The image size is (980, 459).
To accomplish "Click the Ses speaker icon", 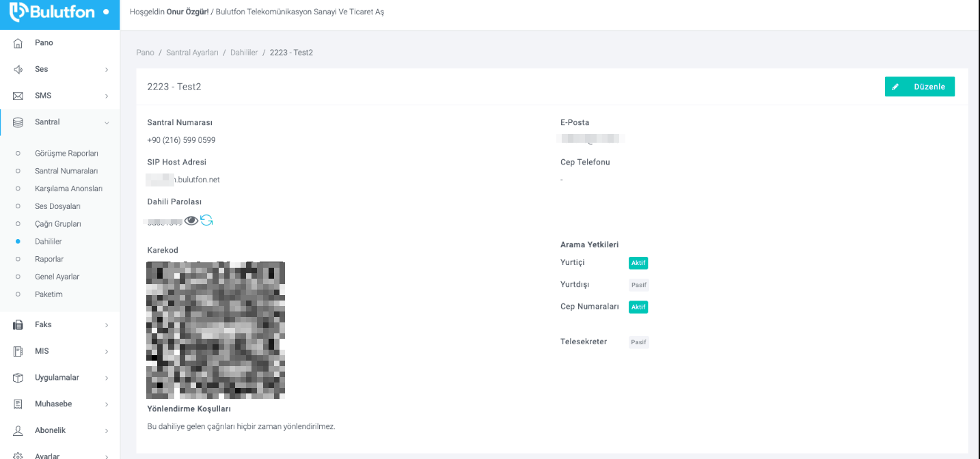I will pyautogui.click(x=18, y=70).
